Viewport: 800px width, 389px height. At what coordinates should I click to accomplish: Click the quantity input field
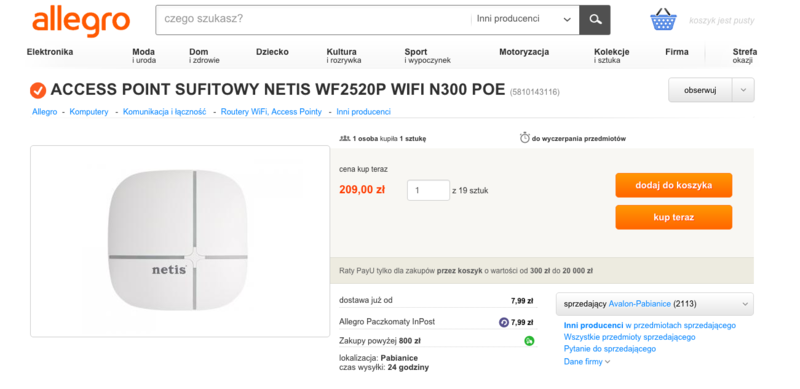tap(428, 190)
